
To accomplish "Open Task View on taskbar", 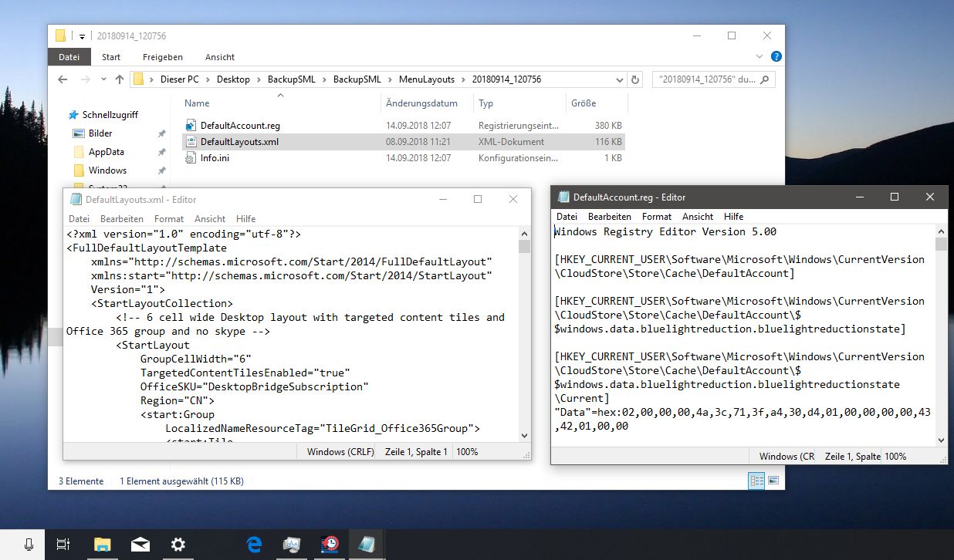I will (64, 545).
